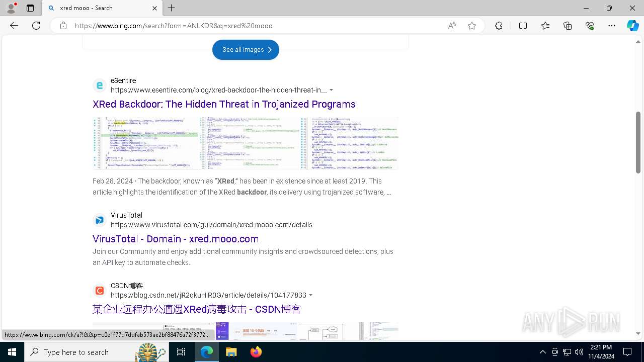Select the xred mooo - Search tab
This screenshot has width=644, height=362.
pos(102,8)
